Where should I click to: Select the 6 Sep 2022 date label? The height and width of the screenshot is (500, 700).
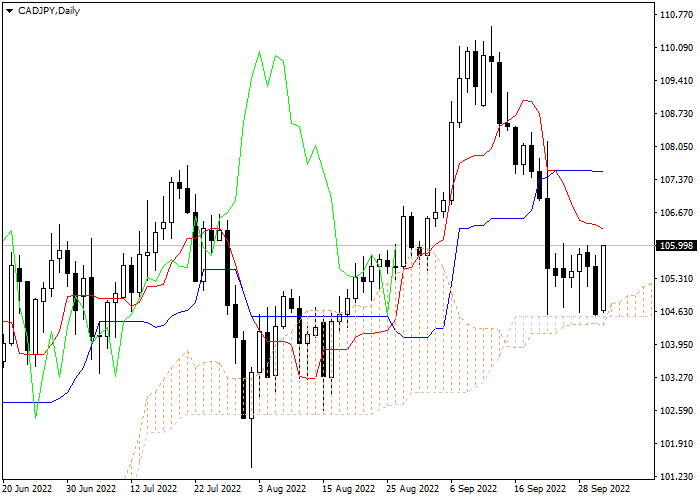click(473, 489)
